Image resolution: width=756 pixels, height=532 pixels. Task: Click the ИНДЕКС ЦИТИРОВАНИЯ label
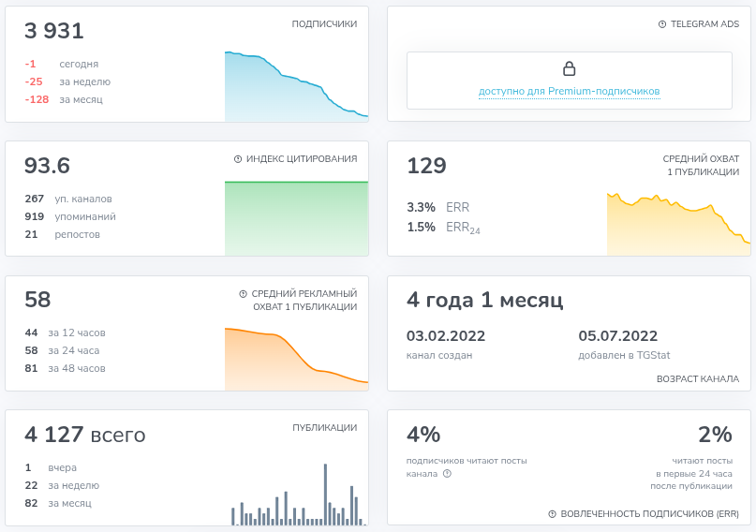[x=302, y=159]
